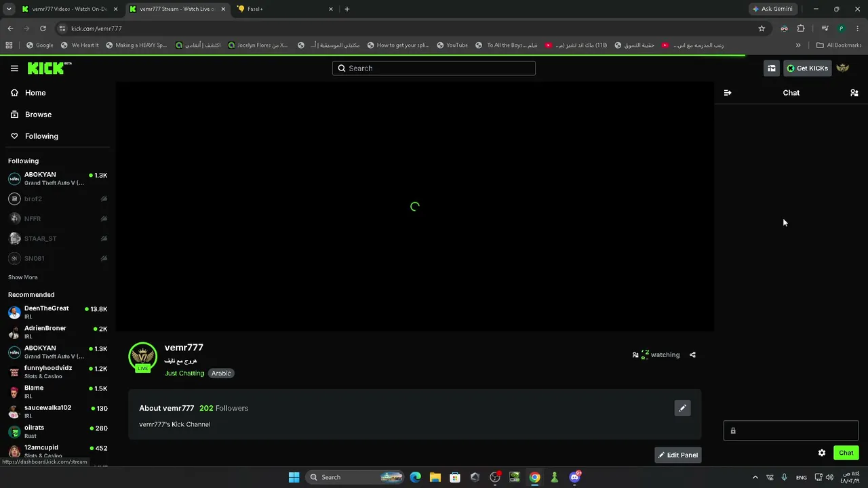868x488 pixels.
Task: Share the vemr777 stream
Action: coord(692,354)
